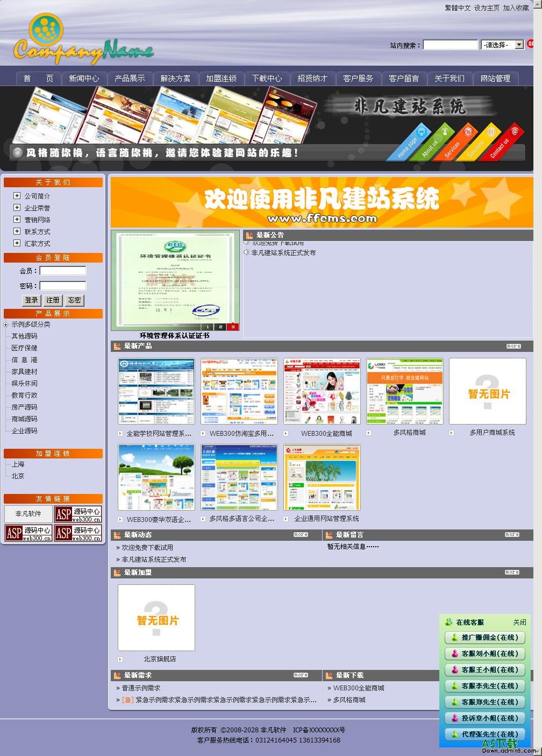The height and width of the screenshot is (756, 542).
Task: Open more link in 最新需求
Action: (301, 675)
